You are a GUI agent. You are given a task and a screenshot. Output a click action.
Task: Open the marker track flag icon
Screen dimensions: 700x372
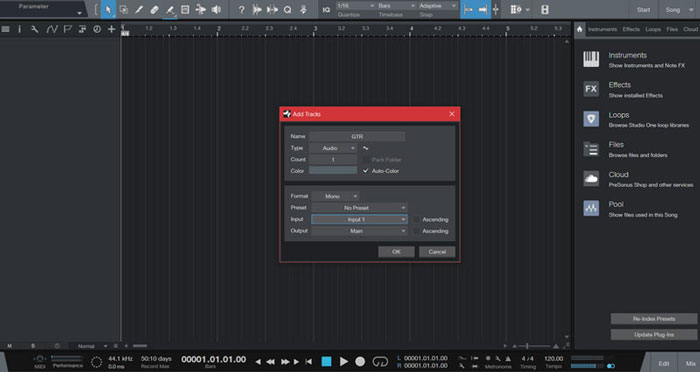(67, 29)
